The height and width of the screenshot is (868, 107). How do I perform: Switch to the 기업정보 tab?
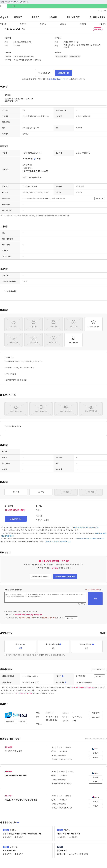pyautogui.click(x=103, y=24)
